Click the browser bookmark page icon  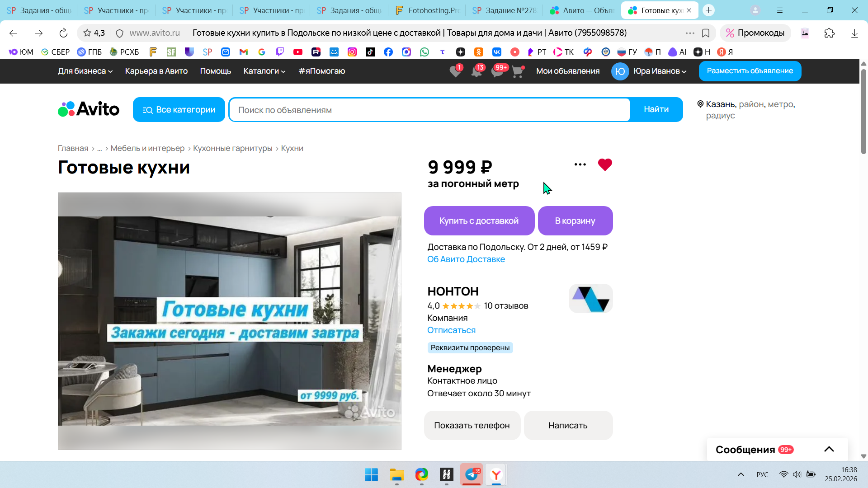pos(705,33)
